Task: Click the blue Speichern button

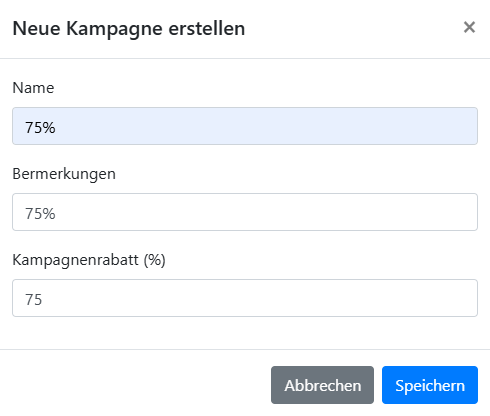Action: tap(430, 385)
